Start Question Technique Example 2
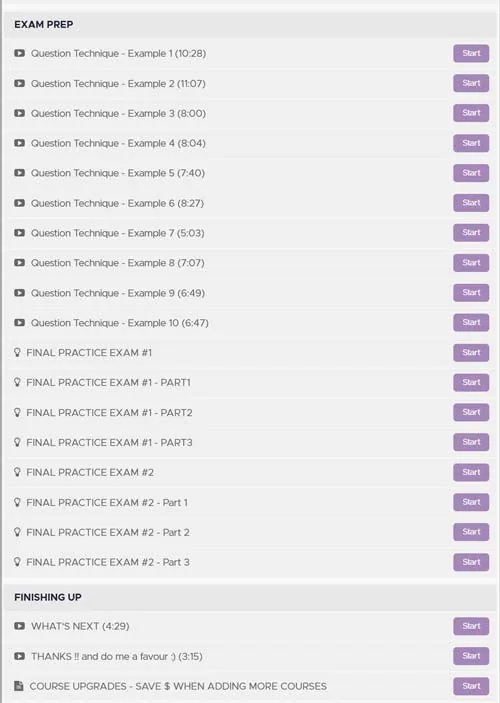The height and width of the screenshot is (703, 500). 471,83
